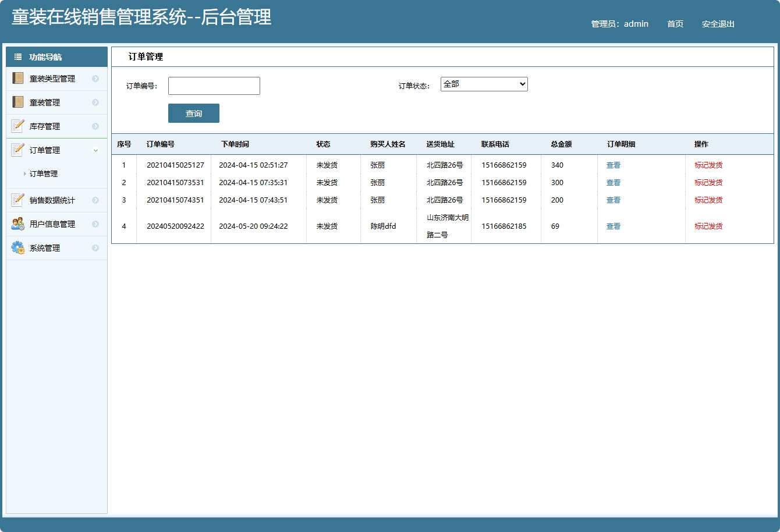Click the 用户信息管理 people icon
This screenshot has width=780, height=532.
[x=17, y=224]
